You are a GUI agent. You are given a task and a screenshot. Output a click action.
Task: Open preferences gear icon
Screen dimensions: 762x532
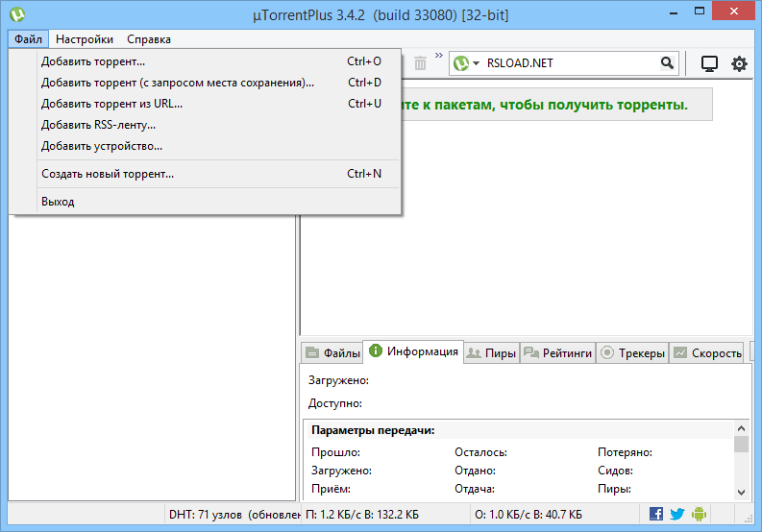pyautogui.click(x=739, y=63)
